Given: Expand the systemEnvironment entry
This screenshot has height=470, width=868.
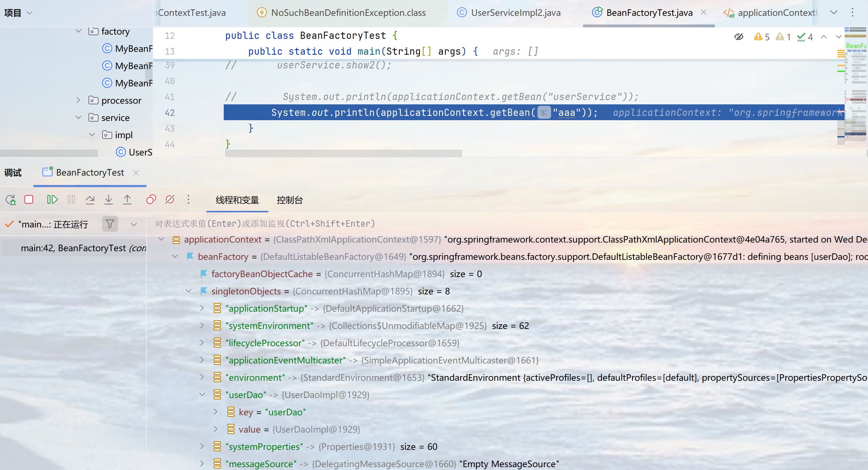Looking at the screenshot, I should click(202, 326).
